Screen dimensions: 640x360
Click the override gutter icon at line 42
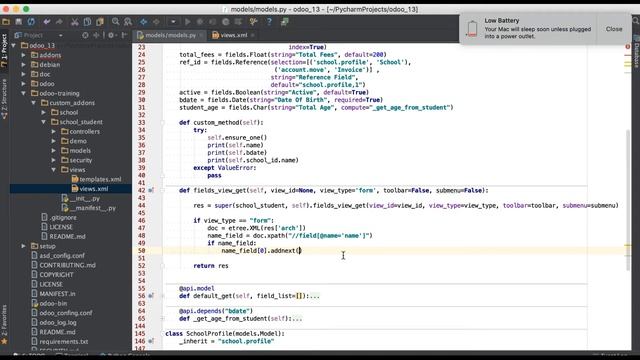click(x=151, y=190)
